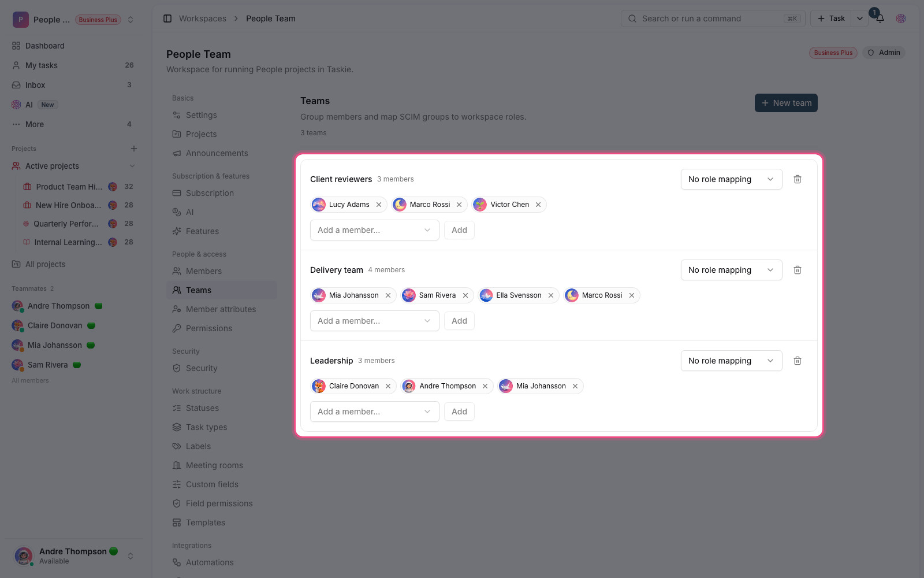The image size is (924, 578).
Task: Remove Andre Thompson from Leadership team
Action: click(x=485, y=386)
